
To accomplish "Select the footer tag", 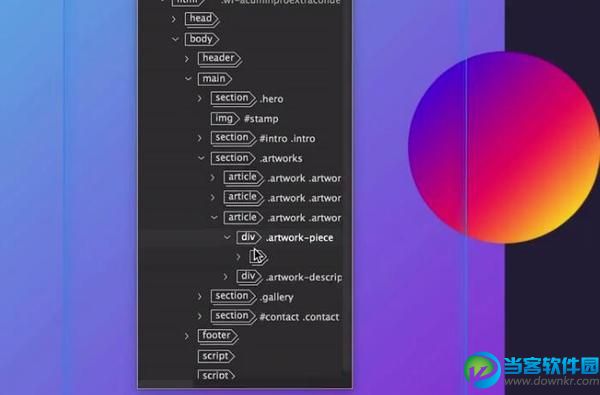I will click(218, 336).
